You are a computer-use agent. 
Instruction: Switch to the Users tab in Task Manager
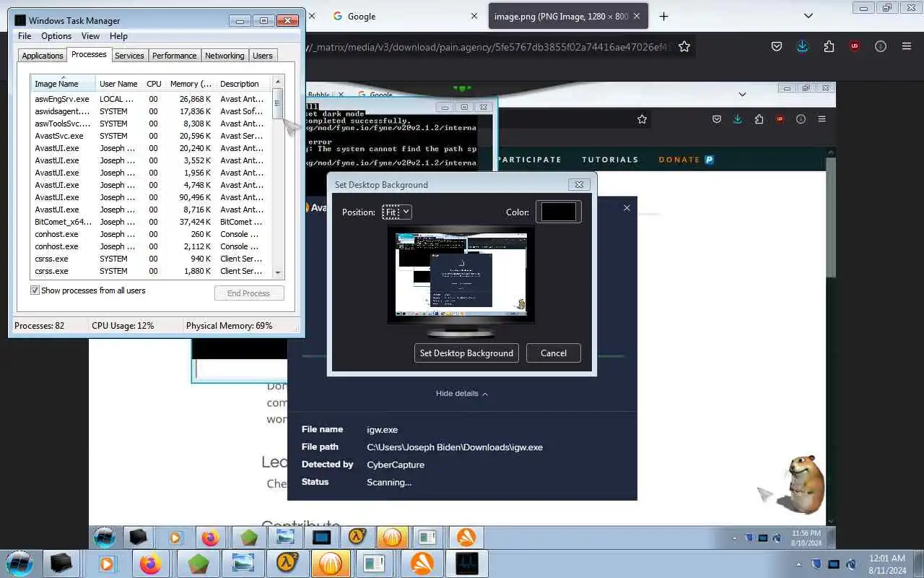(x=263, y=56)
